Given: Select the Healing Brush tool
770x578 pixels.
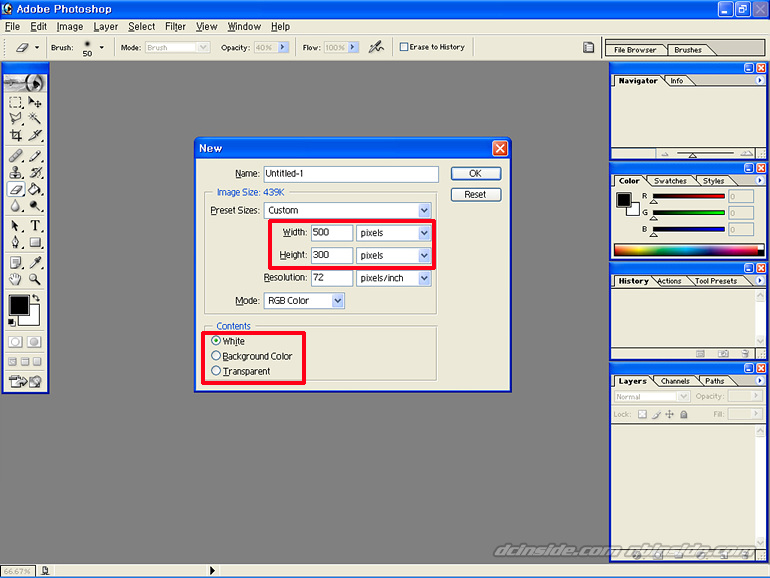Looking at the screenshot, I should click(x=16, y=156).
